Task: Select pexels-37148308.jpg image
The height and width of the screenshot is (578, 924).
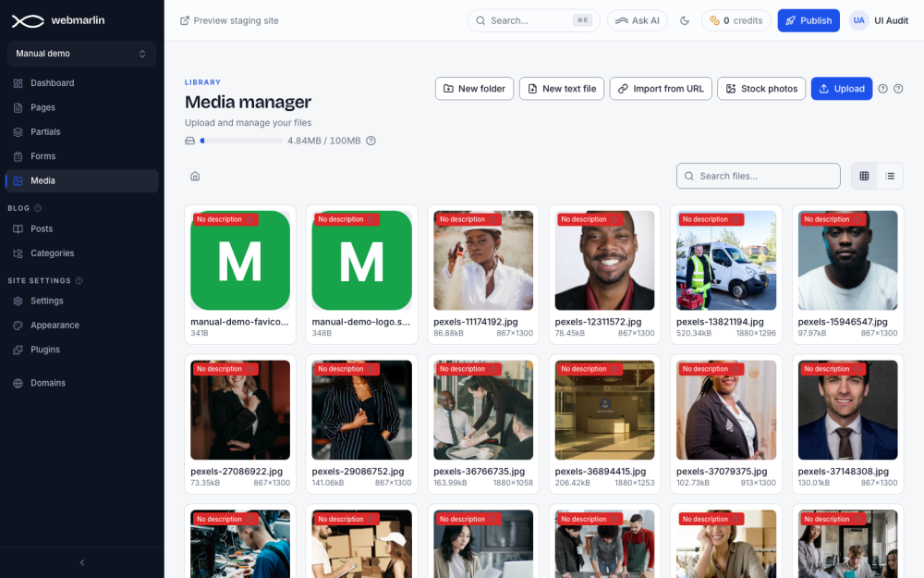Action: (x=848, y=410)
